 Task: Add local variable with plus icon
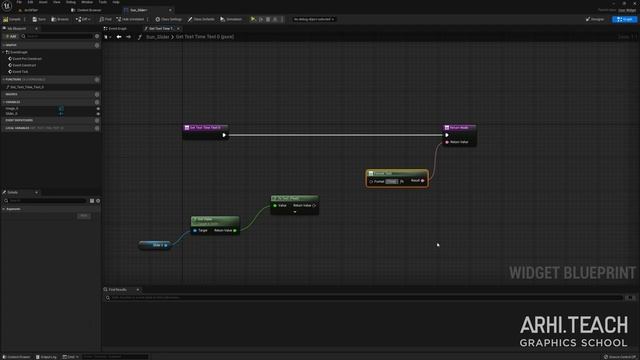pos(97,128)
